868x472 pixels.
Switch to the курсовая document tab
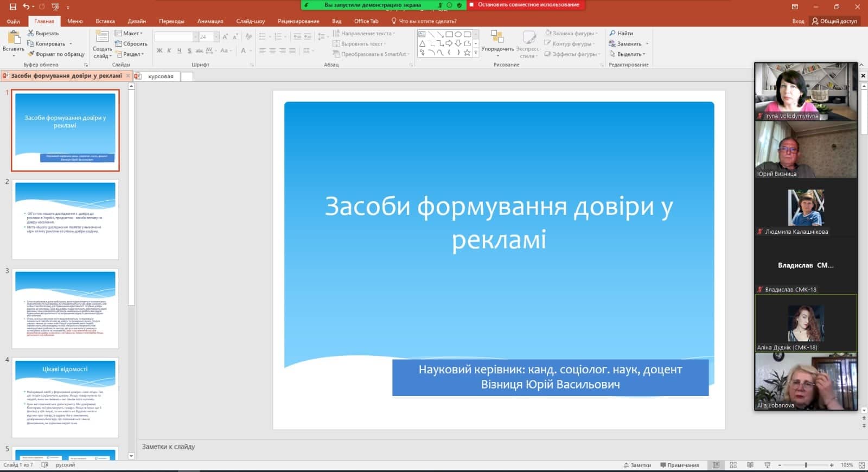[x=161, y=76]
